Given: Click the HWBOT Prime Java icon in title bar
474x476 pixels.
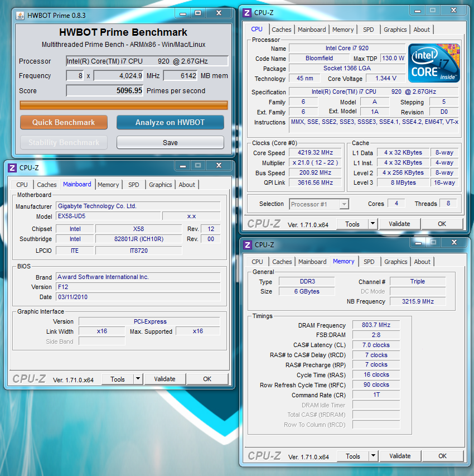Looking at the screenshot, I should click(20, 16).
